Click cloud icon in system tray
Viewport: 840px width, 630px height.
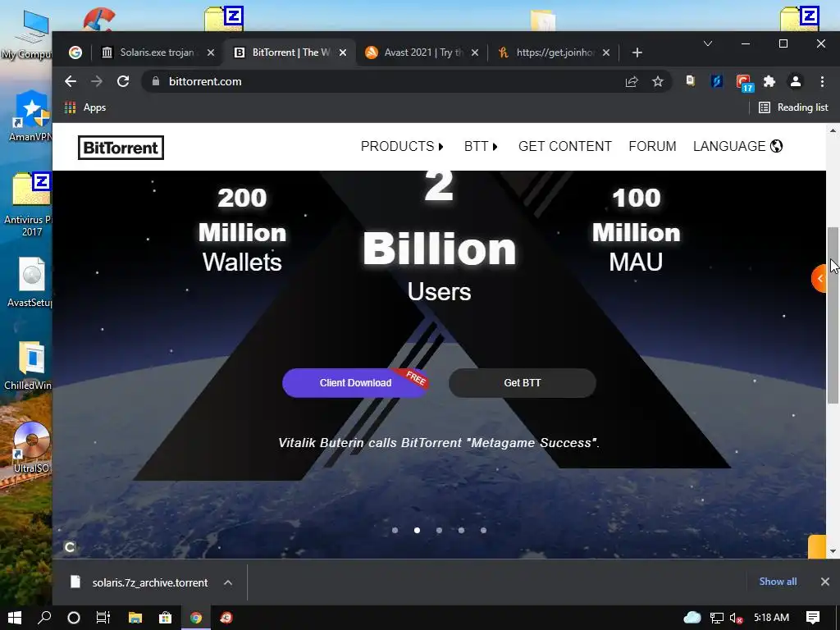692,618
